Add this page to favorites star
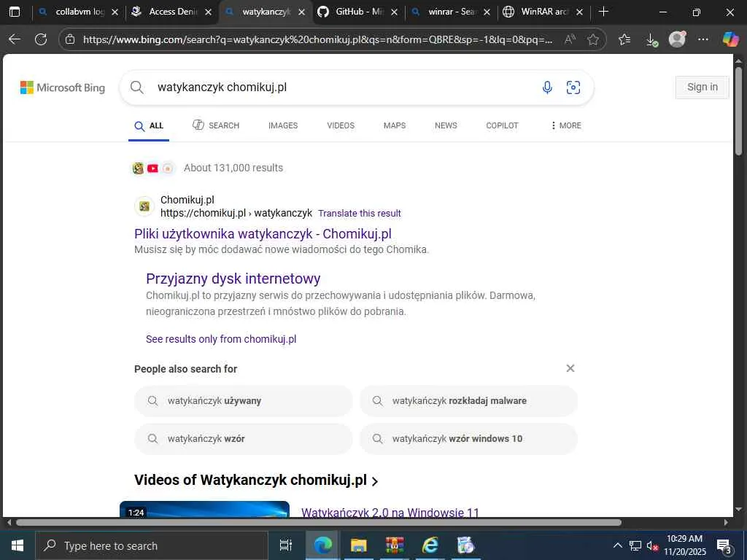Screen dimensions: 747x560 592,39
